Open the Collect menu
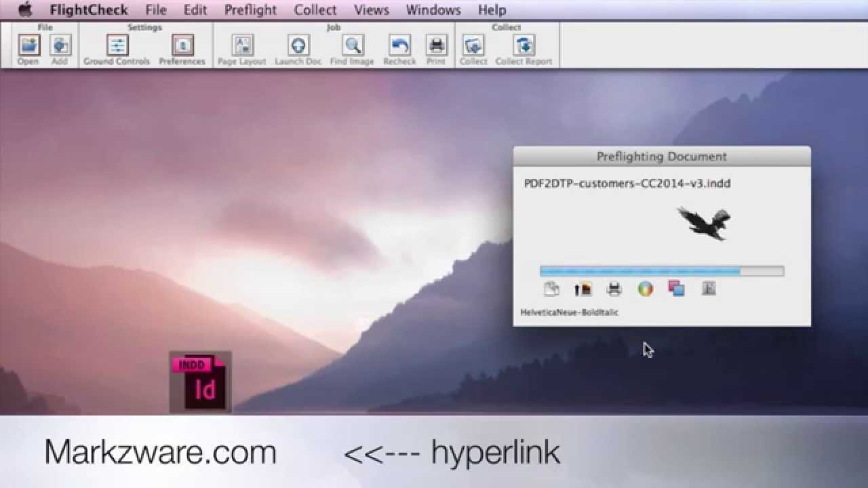The image size is (868, 488). (315, 9)
